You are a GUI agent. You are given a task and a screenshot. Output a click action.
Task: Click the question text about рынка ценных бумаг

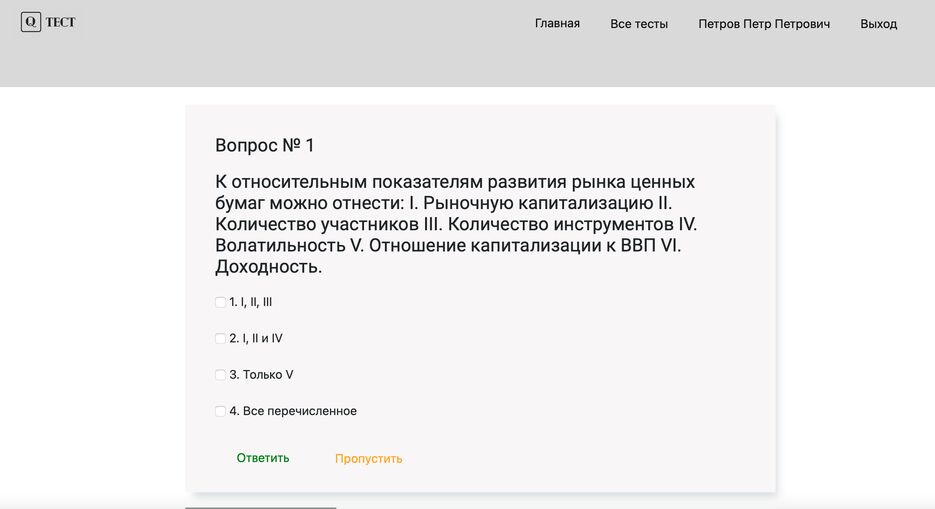pyautogui.click(x=456, y=225)
